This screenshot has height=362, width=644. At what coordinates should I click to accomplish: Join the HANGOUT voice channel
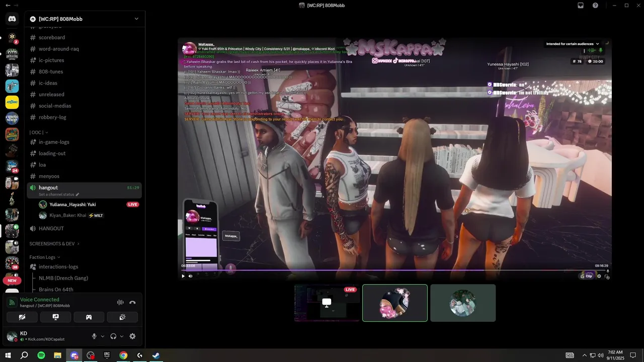click(x=84, y=228)
